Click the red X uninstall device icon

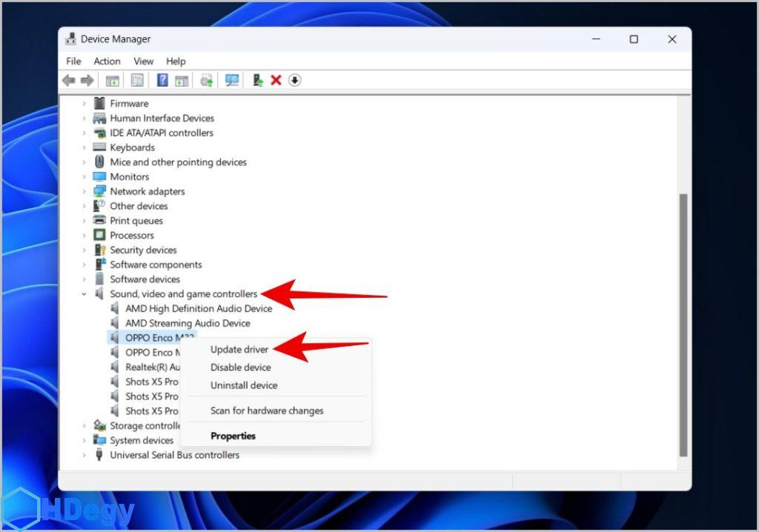tap(276, 80)
